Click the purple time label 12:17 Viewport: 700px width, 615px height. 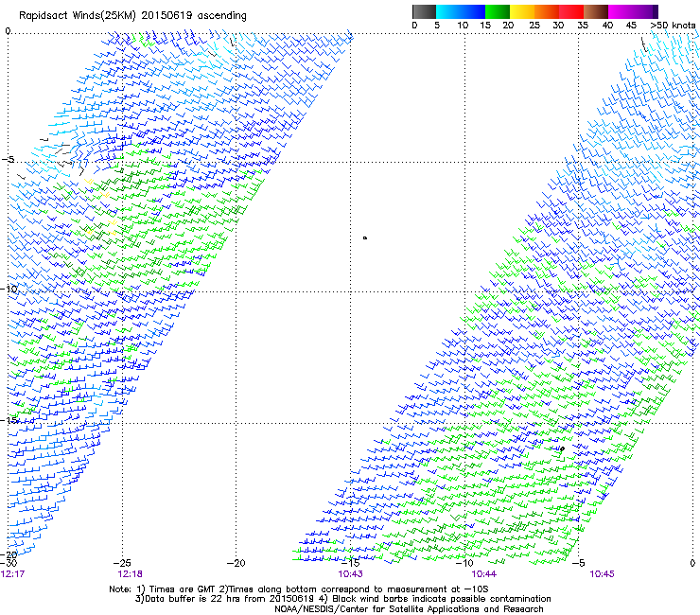coord(12,574)
